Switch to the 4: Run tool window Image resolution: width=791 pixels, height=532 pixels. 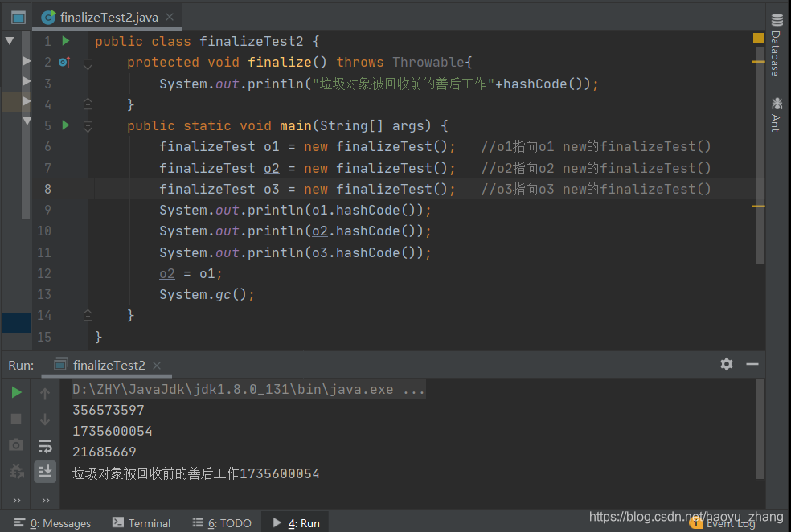[x=296, y=523]
